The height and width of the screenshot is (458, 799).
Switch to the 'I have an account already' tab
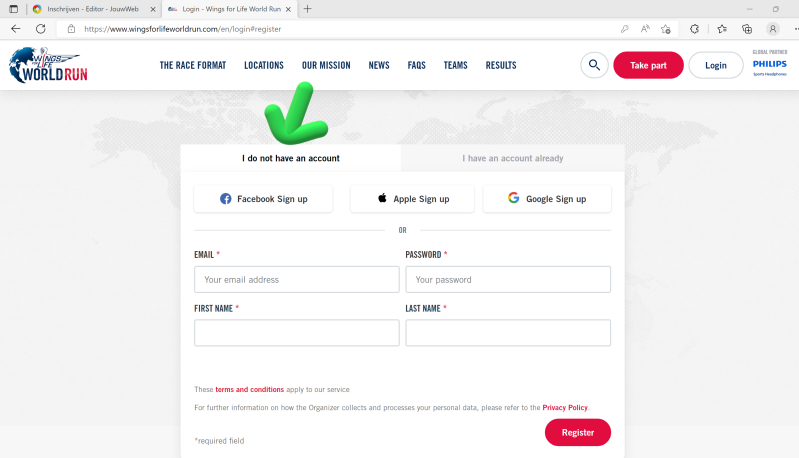(512, 158)
